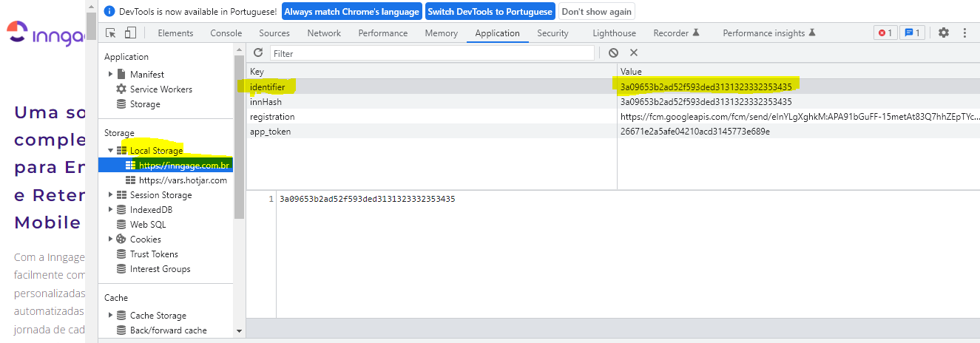The image size is (980, 343).
Task: Open DevTools settings gear icon
Action: click(944, 33)
